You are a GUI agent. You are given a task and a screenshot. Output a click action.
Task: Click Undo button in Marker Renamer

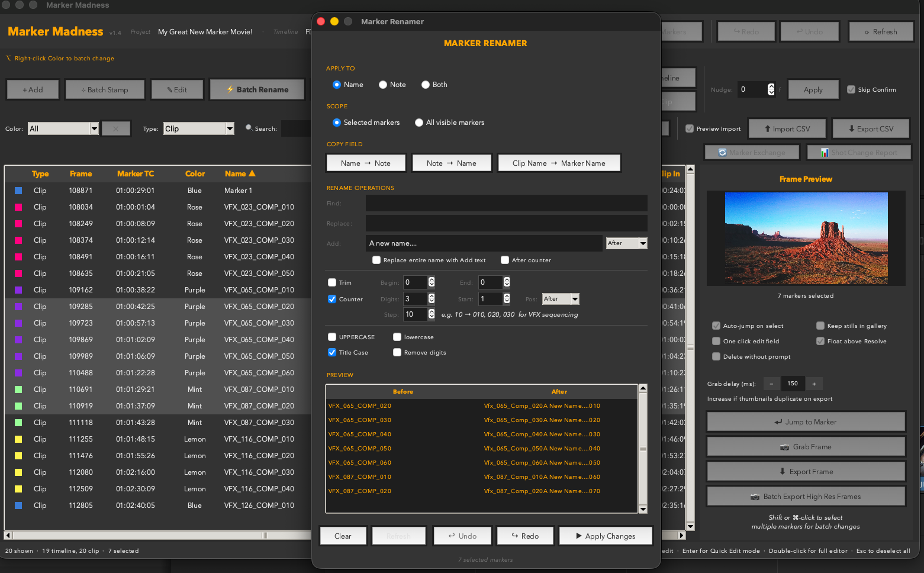point(462,536)
